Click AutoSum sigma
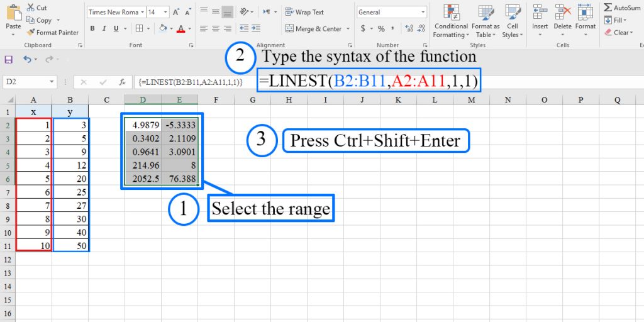This screenshot has width=644, height=322. point(622,8)
